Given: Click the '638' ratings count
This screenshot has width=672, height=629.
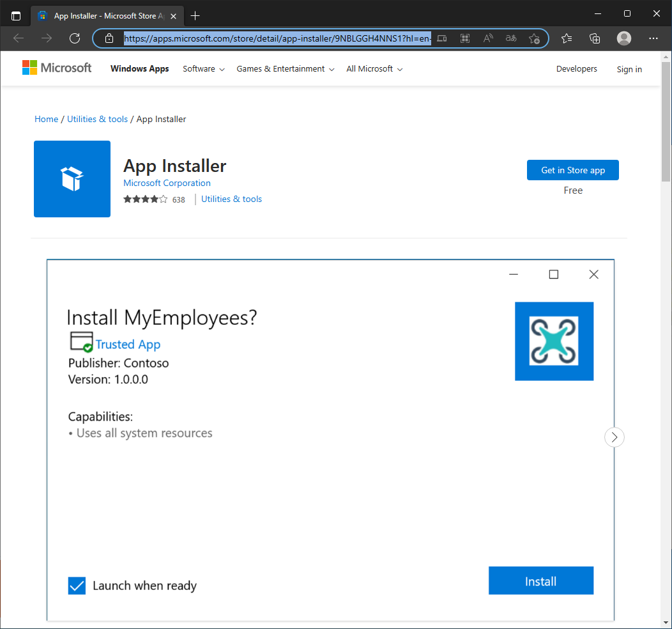Looking at the screenshot, I should [178, 200].
